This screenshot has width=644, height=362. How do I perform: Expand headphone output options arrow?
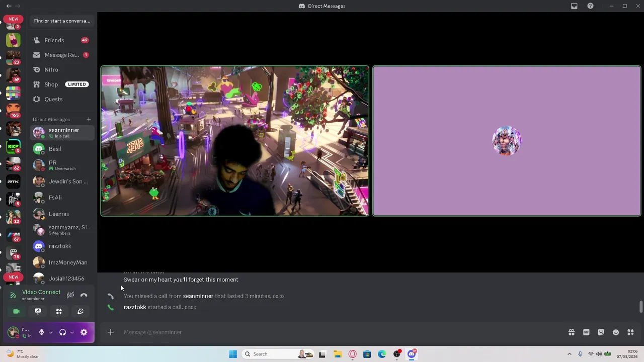(x=72, y=332)
